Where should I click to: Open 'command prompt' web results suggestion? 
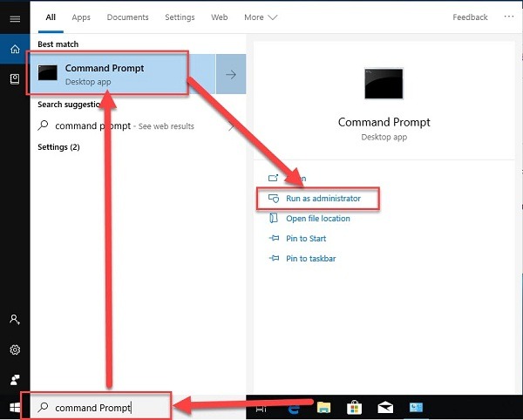[x=138, y=126]
